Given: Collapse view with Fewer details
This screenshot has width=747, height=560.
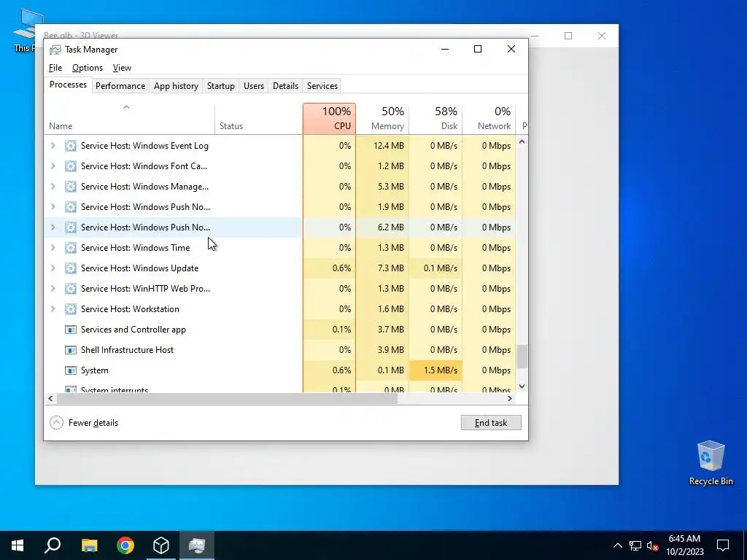Looking at the screenshot, I should [x=84, y=423].
